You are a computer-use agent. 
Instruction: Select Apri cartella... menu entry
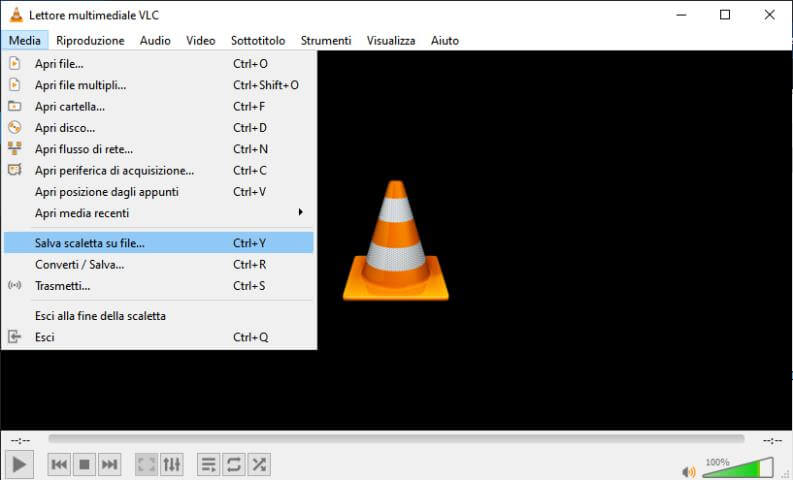click(158, 106)
